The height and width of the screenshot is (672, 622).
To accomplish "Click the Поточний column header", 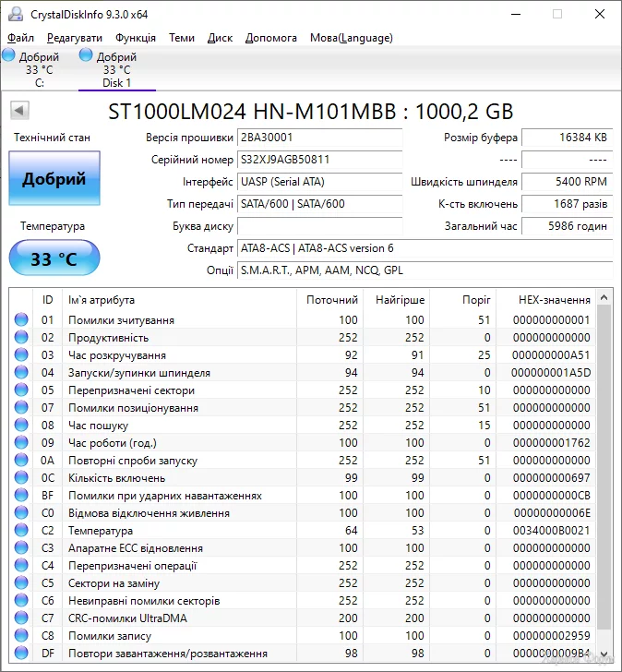I will point(329,300).
